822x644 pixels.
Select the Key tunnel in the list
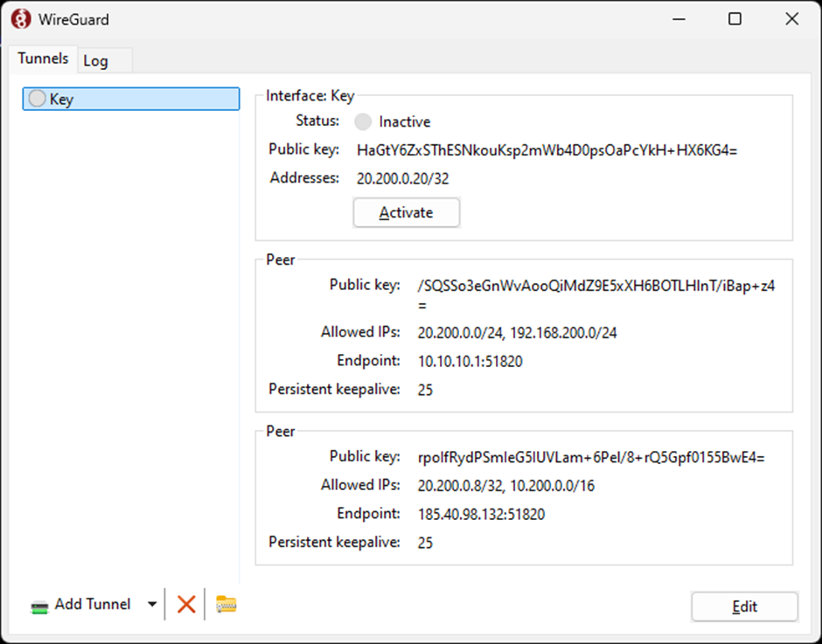[131, 99]
